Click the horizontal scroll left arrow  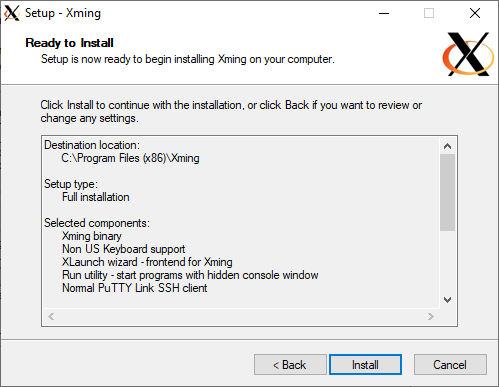click(x=51, y=316)
